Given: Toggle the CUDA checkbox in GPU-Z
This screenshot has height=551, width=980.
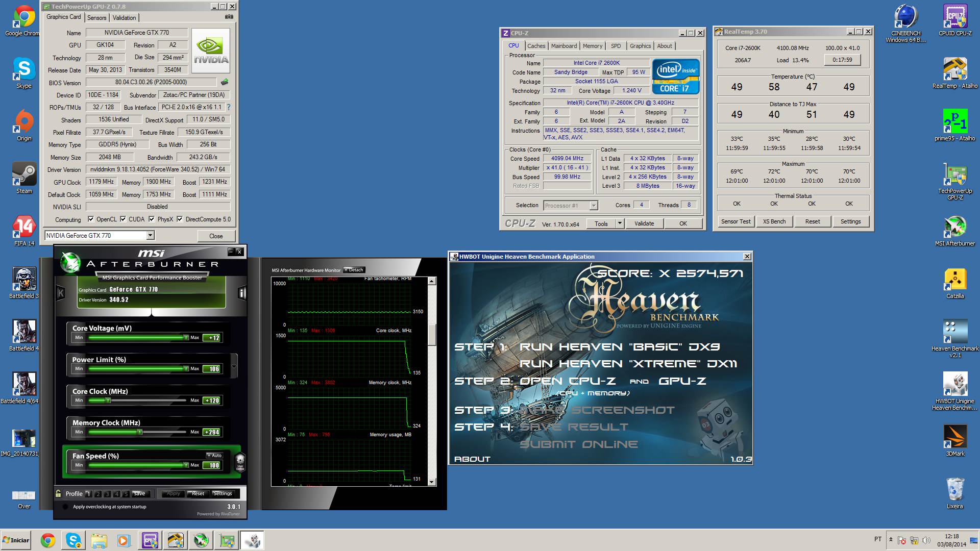Looking at the screenshot, I should click(x=123, y=219).
